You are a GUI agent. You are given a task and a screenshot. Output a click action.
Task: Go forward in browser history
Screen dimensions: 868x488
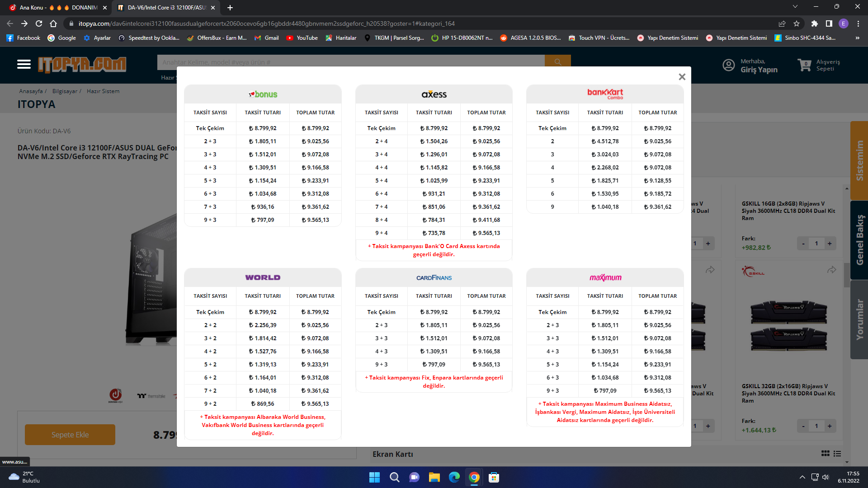tap(24, 23)
